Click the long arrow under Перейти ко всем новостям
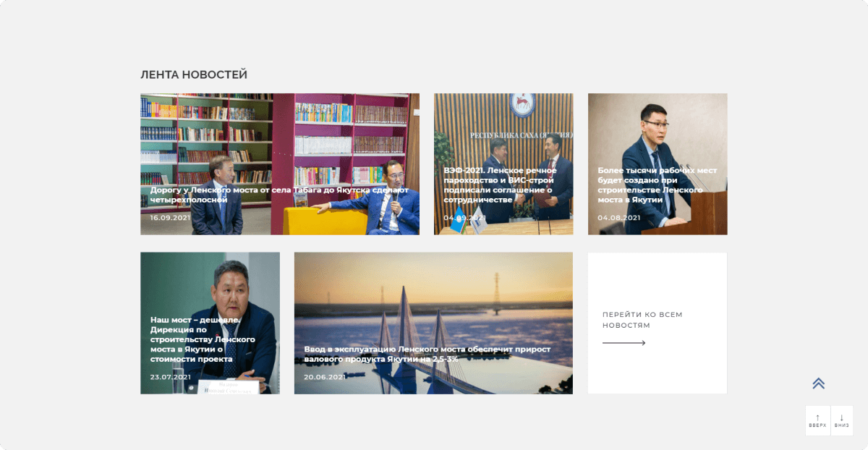The height and width of the screenshot is (450, 868). pos(624,343)
